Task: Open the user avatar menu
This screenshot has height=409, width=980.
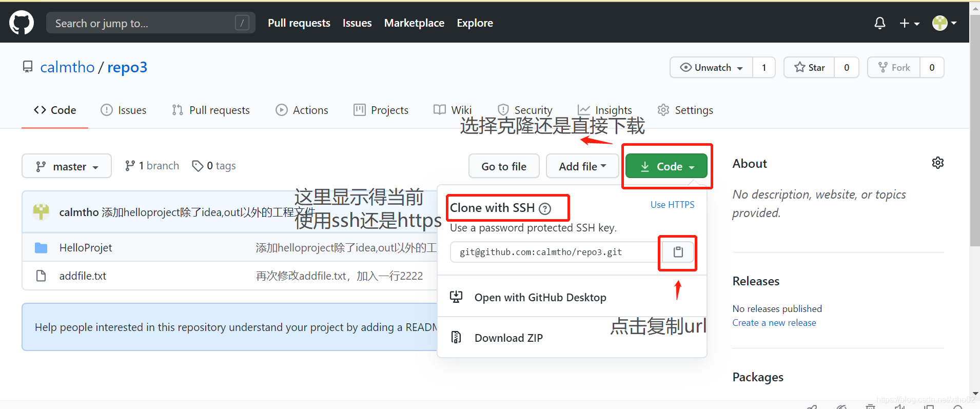Action: [x=944, y=23]
